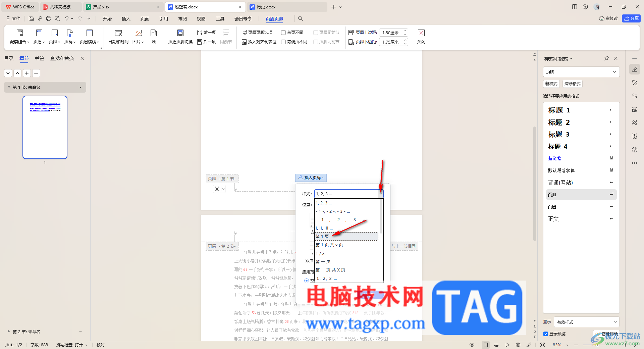The height and width of the screenshot is (349, 644).
Task: Open the sliders settings icon in right sidebar
Action: (x=635, y=96)
